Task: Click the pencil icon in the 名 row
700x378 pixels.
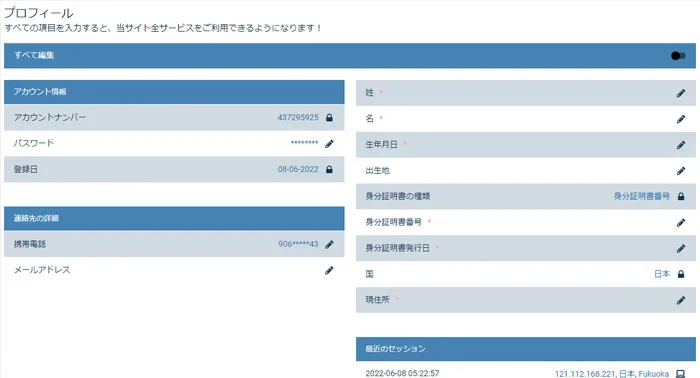Action: coord(681,119)
